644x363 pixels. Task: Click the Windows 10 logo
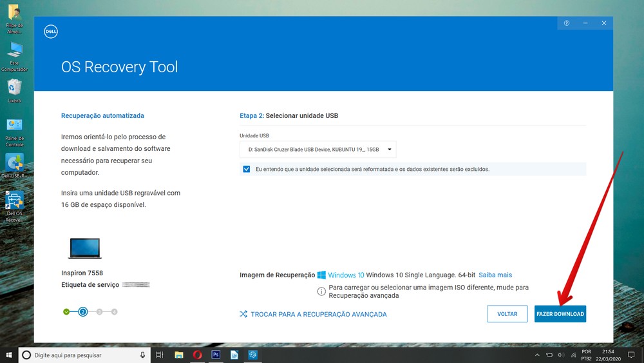341,275
